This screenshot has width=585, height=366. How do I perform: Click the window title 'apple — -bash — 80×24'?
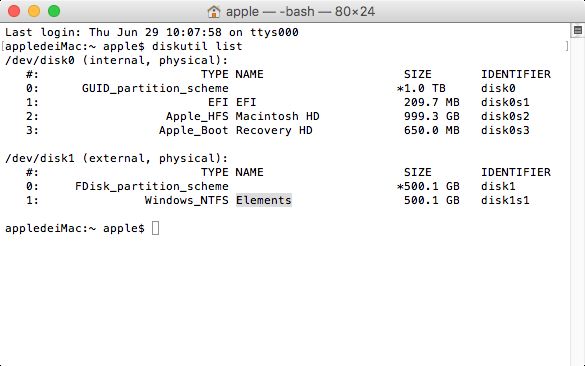[x=300, y=12]
